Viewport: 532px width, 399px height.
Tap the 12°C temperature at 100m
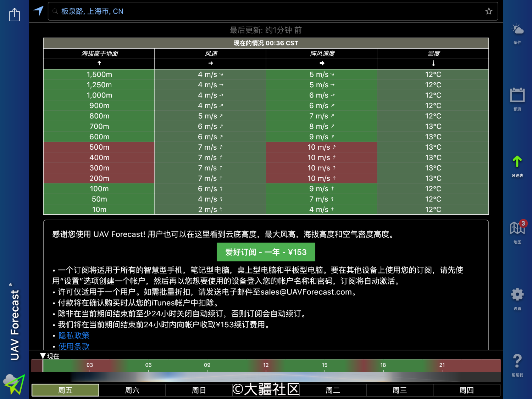tap(433, 189)
